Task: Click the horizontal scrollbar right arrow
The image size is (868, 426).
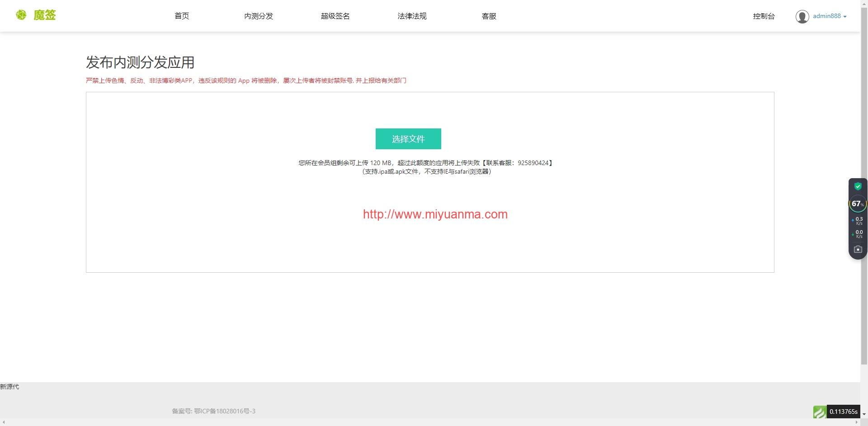Action: [856, 422]
